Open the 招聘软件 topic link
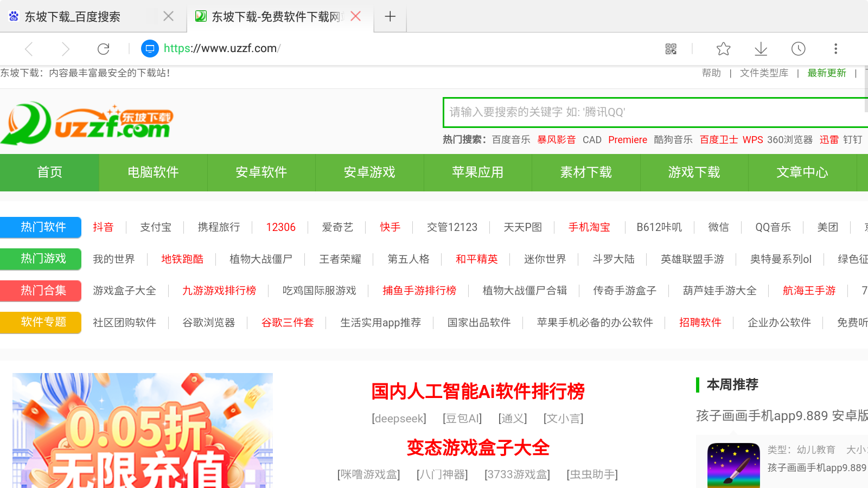868x488 pixels. click(x=700, y=323)
